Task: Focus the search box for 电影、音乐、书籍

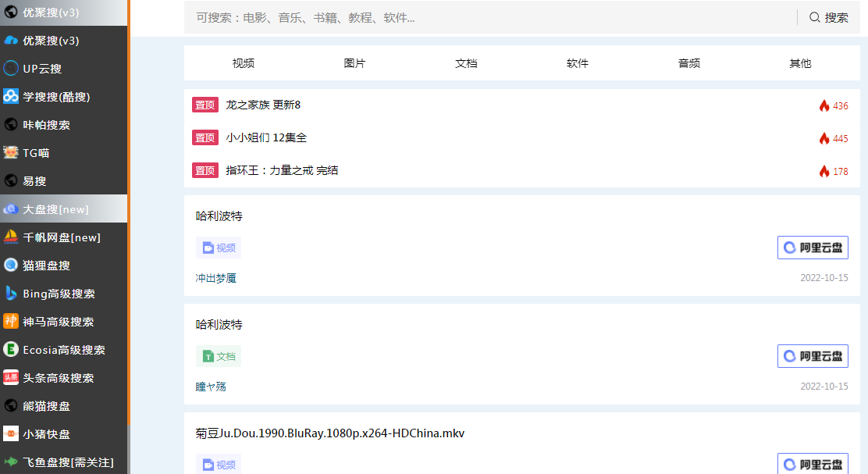Action: (490, 18)
